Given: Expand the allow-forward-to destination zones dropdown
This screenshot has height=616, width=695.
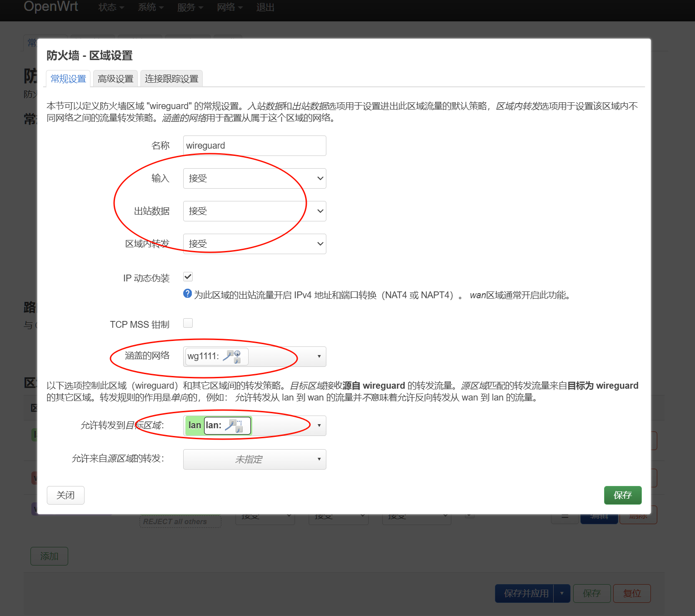Looking at the screenshot, I should [x=319, y=426].
